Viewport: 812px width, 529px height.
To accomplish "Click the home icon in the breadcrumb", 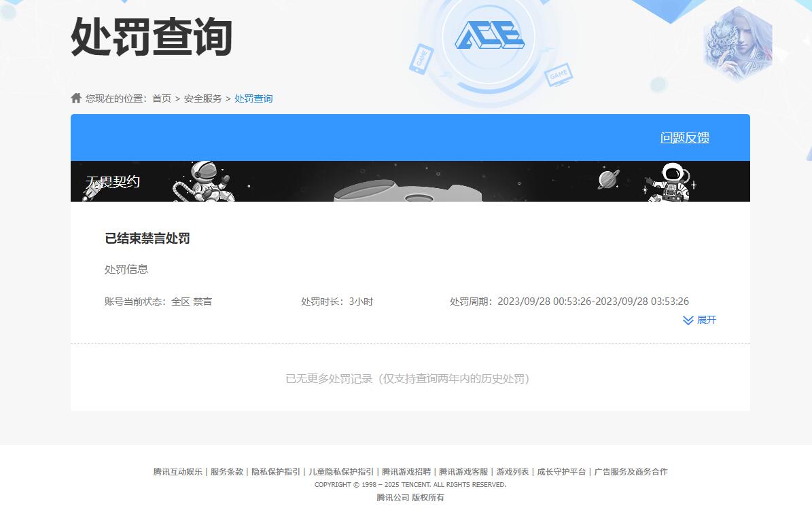I will pyautogui.click(x=76, y=98).
